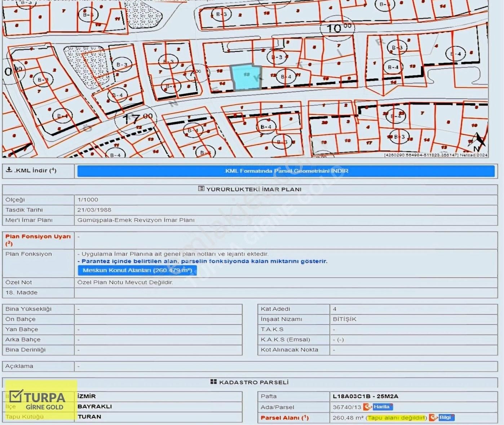This screenshot has width=504, height=425.
Task: Click the download icon beside .KML İndir
Action: [9, 170]
